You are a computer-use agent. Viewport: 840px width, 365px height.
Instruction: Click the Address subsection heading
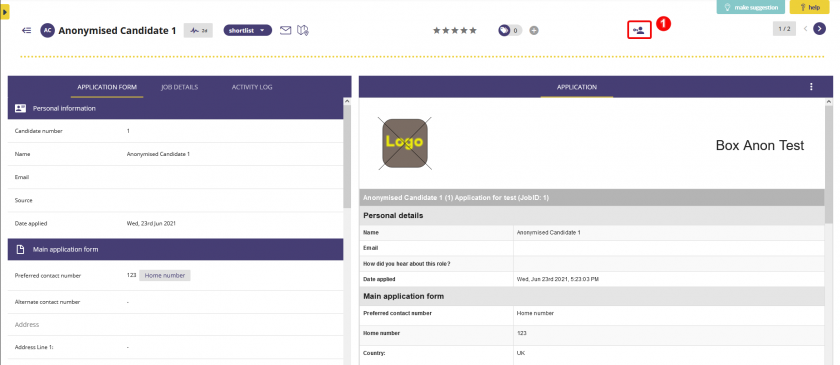(27, 325)
